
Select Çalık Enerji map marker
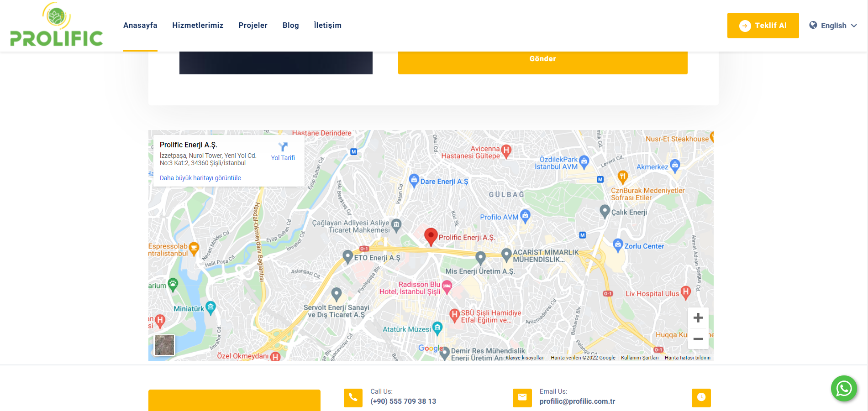[605, 211]
